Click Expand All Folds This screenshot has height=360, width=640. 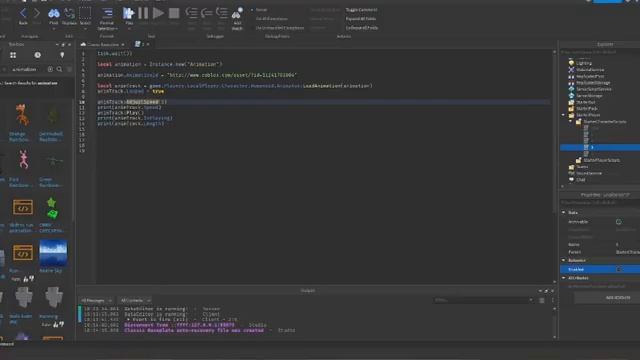[361, 19]
